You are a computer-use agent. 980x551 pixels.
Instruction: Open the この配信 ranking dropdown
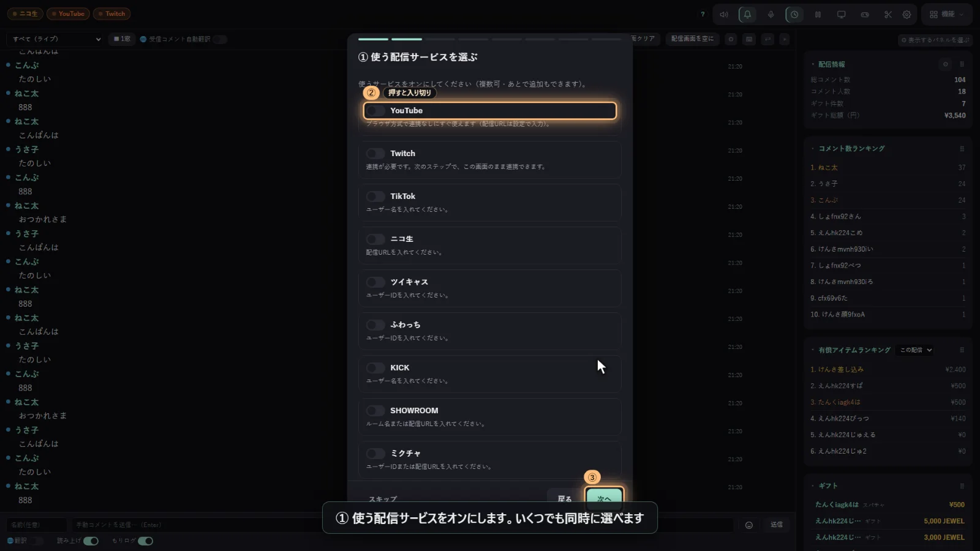(916, 350)
